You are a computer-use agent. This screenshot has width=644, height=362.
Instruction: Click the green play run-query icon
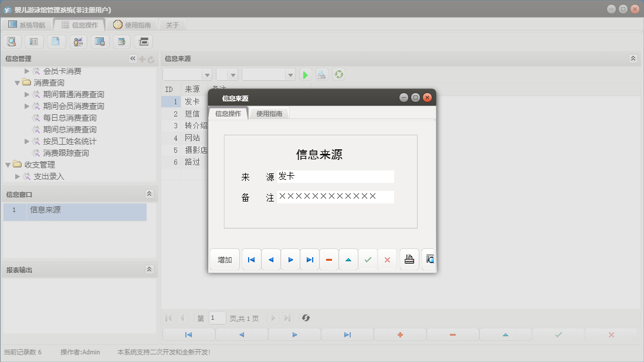pos(305,74)
